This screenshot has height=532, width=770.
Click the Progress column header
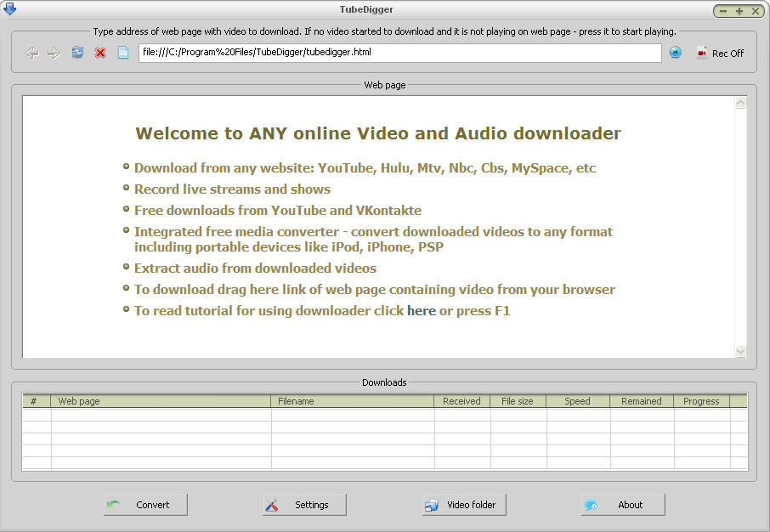coord(702,401)
